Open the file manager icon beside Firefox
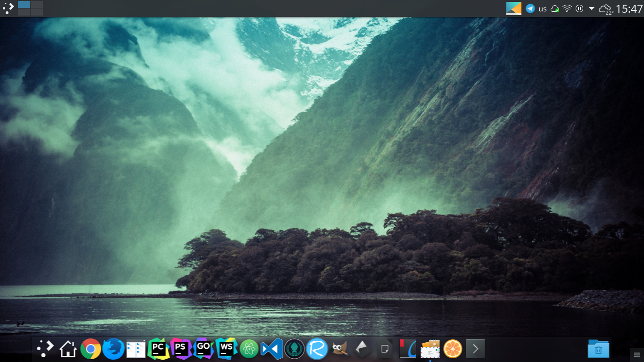644x362 pixels. click(x=136, y=349)
